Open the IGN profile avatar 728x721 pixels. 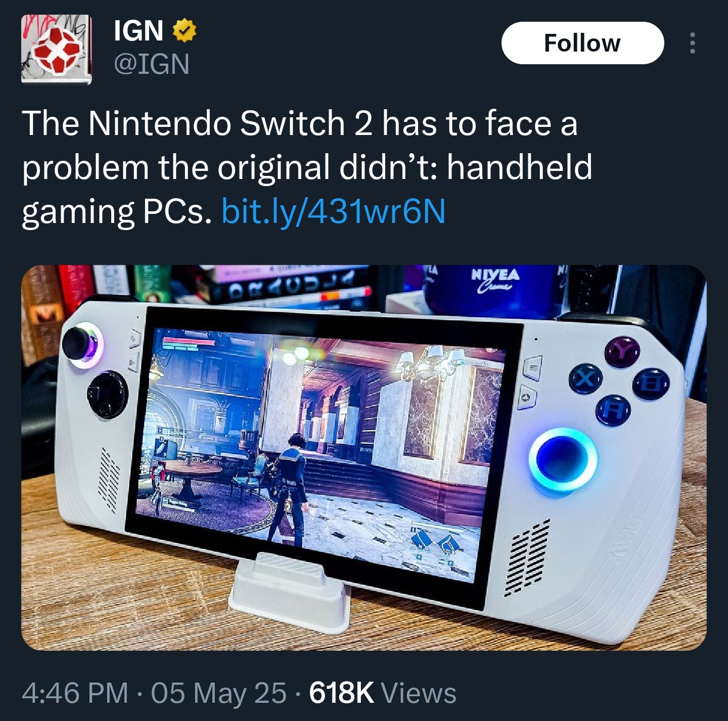click(56, 50)
